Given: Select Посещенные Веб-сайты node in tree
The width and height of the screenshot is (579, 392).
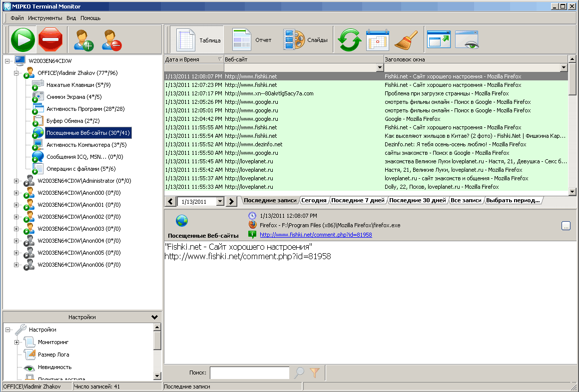Looking at the screenshot, I should (88, 133).
